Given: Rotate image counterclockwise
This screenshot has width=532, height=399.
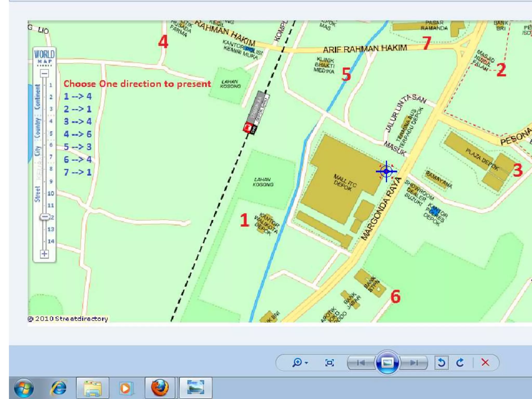Looking at the screenshot, I should click(x=441, y=363).
